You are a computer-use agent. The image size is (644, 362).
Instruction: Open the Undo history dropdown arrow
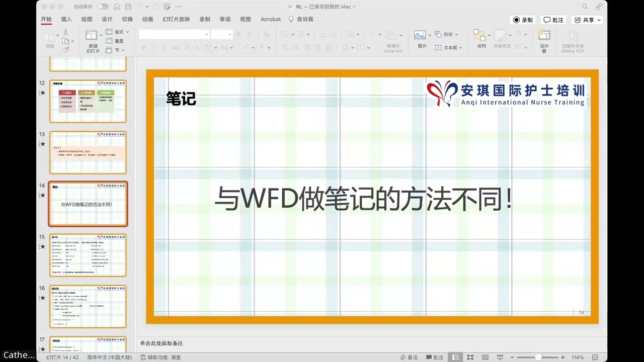tap(146, 7)
